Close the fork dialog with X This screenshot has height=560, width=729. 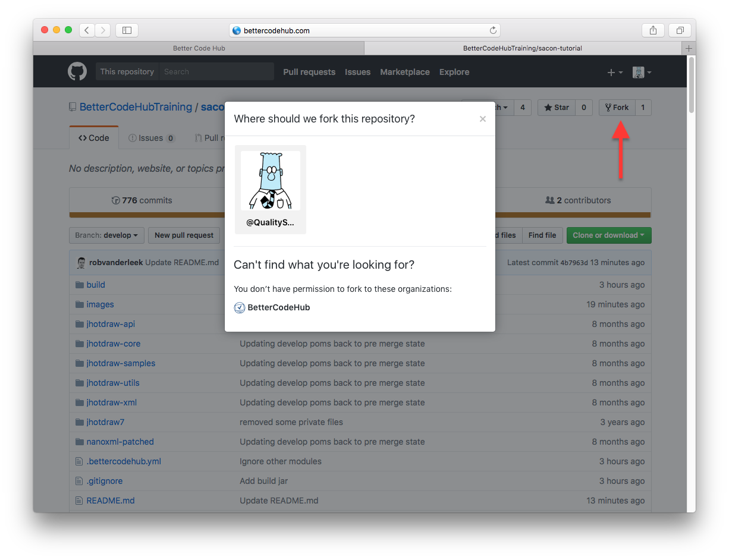coord(482,119)
